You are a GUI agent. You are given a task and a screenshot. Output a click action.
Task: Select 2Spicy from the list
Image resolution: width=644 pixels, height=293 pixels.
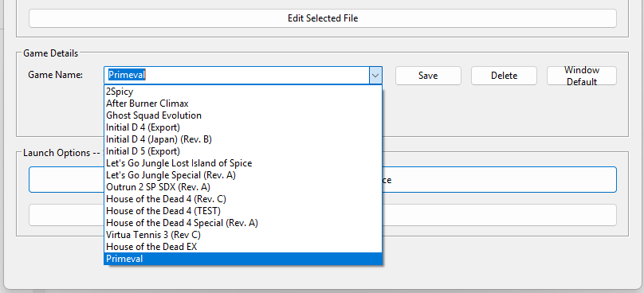[x=243, y=92]
